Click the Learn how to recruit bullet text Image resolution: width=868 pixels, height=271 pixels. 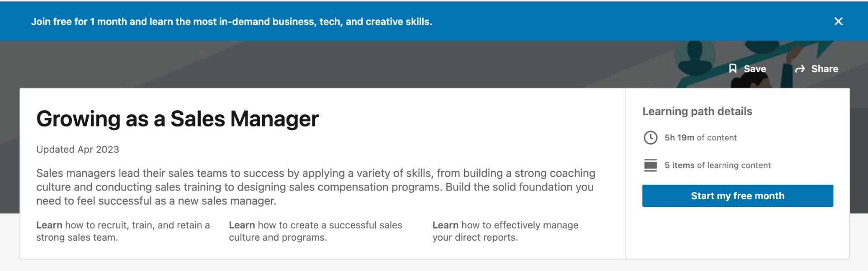point(123,231)
